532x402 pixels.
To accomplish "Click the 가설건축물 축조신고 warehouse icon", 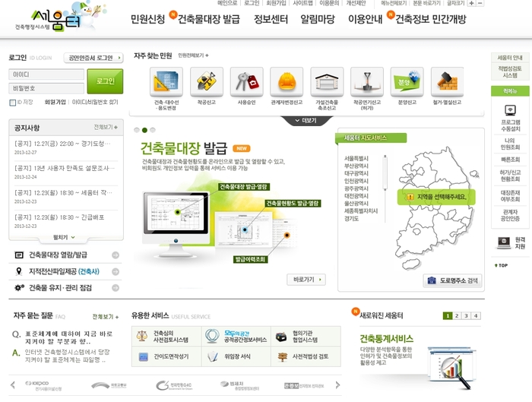I will 326,81.
